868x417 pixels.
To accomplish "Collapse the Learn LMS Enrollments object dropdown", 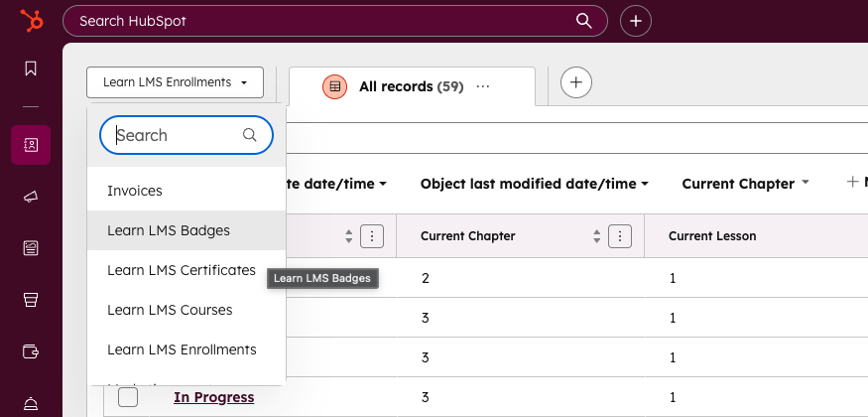I will (x=175, y=82).
